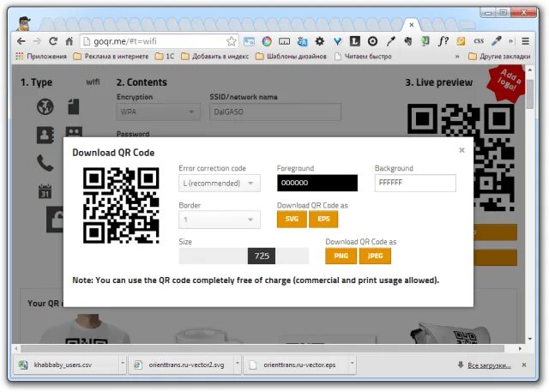
Task: Open orienttrans.ru-vector.eps download
Action: pyautogui.click(x=294, y=365)
